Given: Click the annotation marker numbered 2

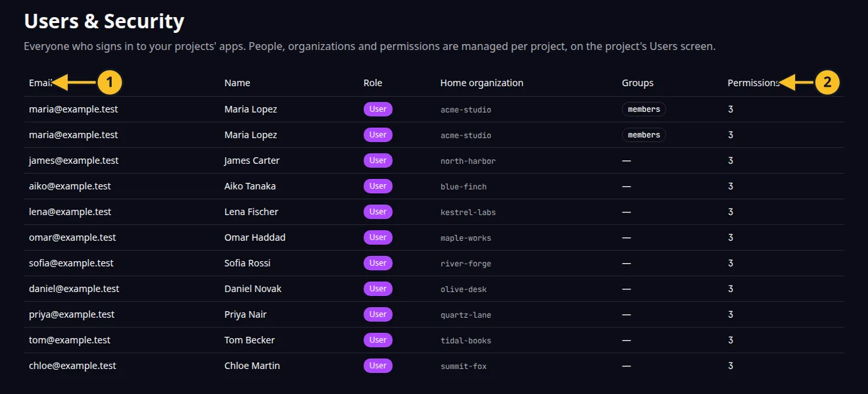Looking at the screenshot, I should 827,82.
